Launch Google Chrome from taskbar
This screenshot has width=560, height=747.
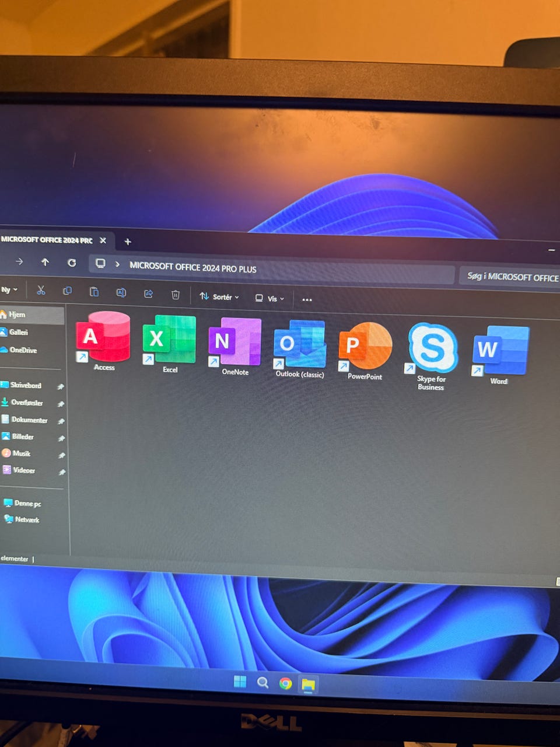[285, 683]
